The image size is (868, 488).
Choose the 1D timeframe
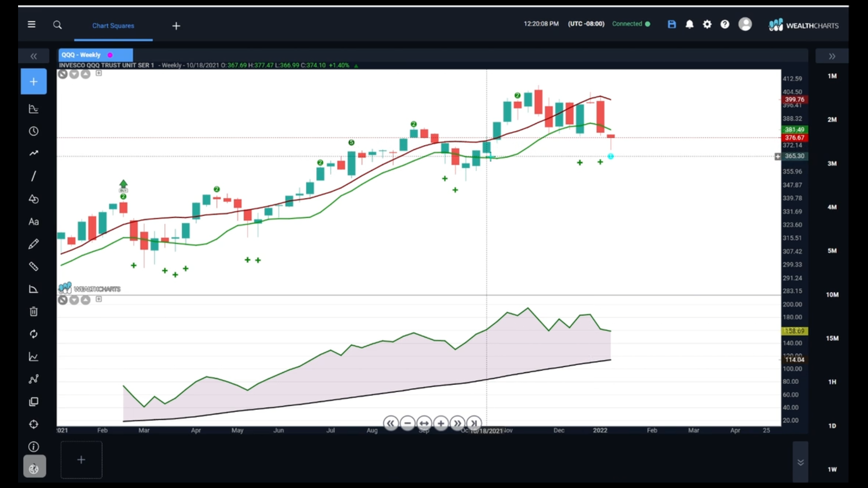832,426
